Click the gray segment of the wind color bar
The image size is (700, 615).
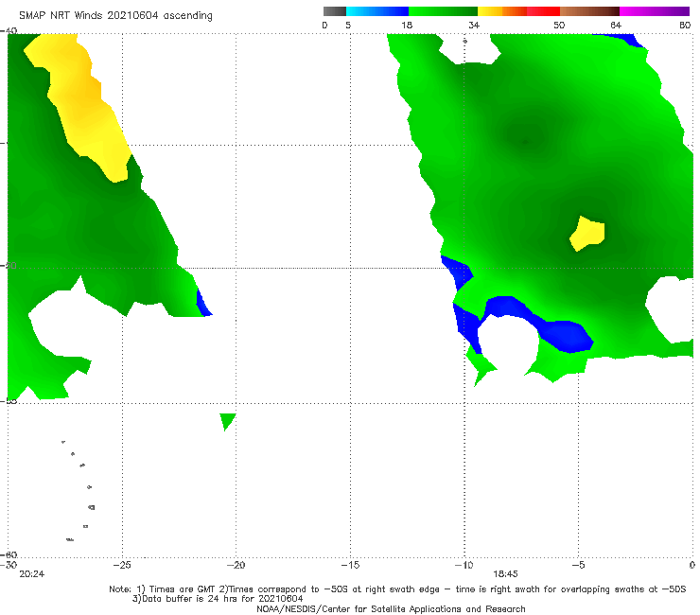click(335, 11)
